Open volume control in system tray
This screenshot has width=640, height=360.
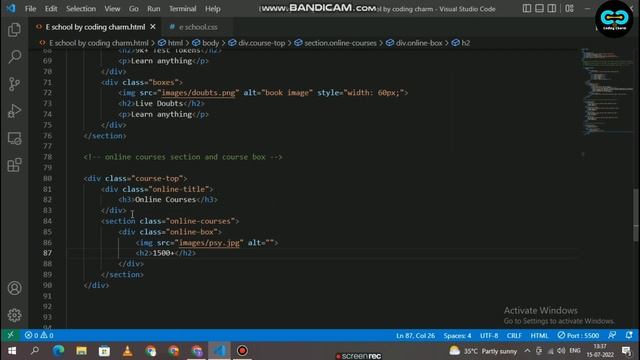561,351
